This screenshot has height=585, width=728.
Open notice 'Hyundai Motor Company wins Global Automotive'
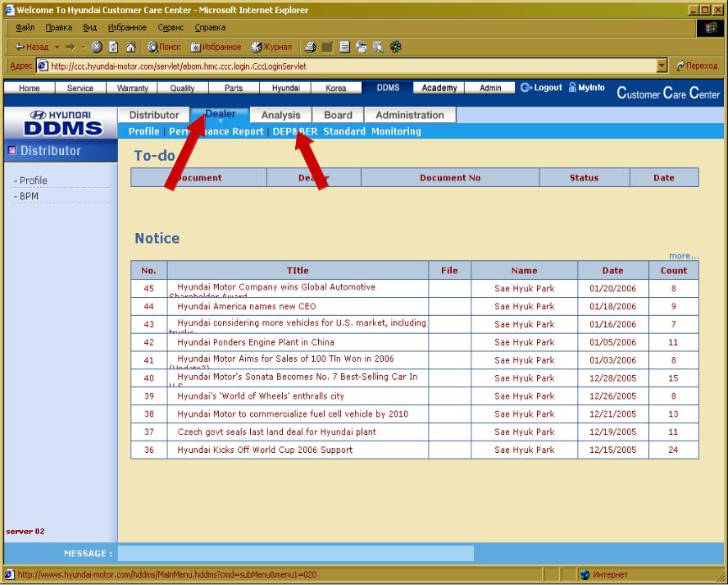(x=275, y=287)
